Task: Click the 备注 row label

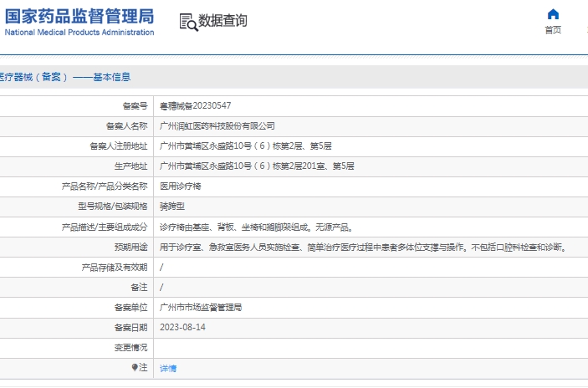Action: (x=139, y=287)
